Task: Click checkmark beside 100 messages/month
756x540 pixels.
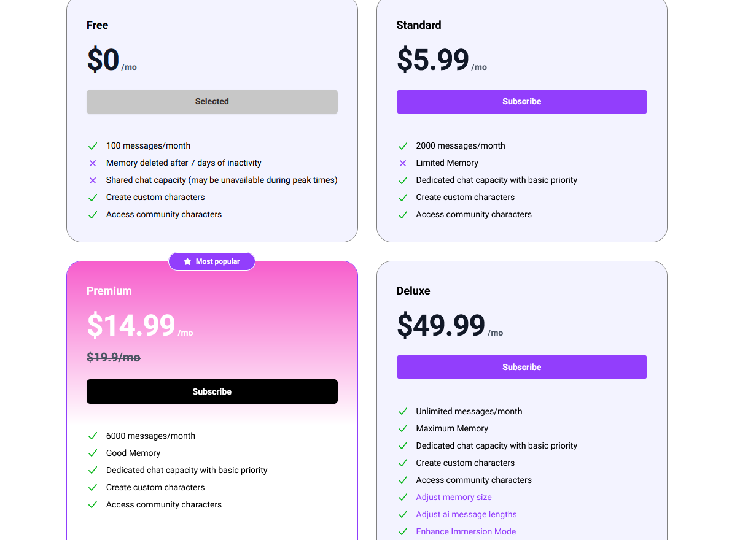Action: coord(93,146)
